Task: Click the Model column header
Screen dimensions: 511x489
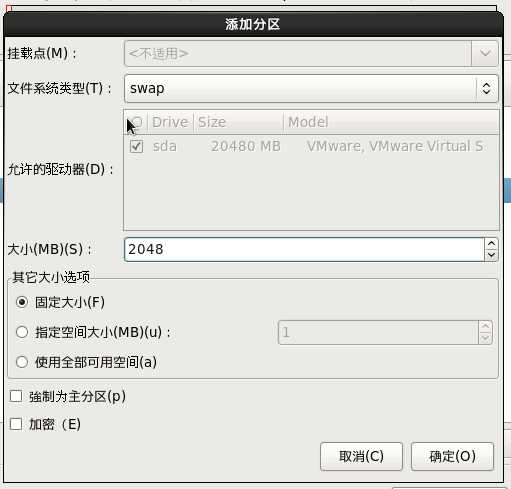Action: (391, 122)
